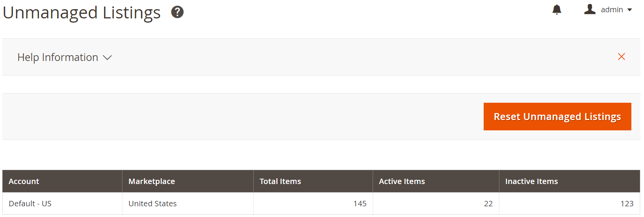Click the Active Items column header

402,181
